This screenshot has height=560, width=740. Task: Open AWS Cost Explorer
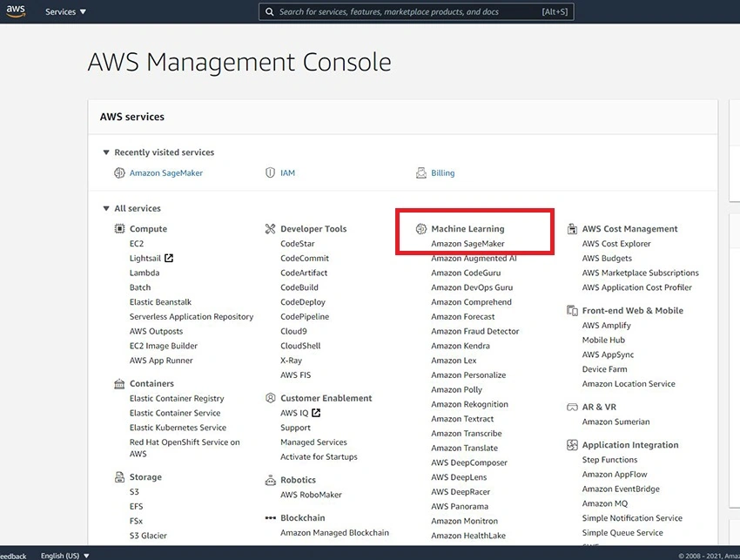616,244
